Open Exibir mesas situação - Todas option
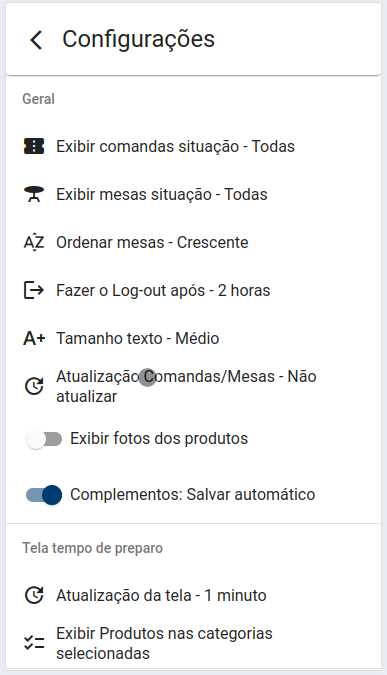387x675 pixels. 193,194
